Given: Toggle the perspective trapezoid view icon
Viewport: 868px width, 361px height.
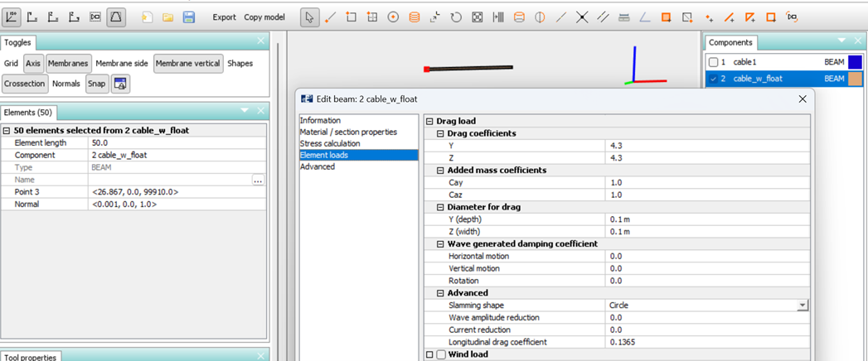Looking at the screenshot, I should (116, 17).
